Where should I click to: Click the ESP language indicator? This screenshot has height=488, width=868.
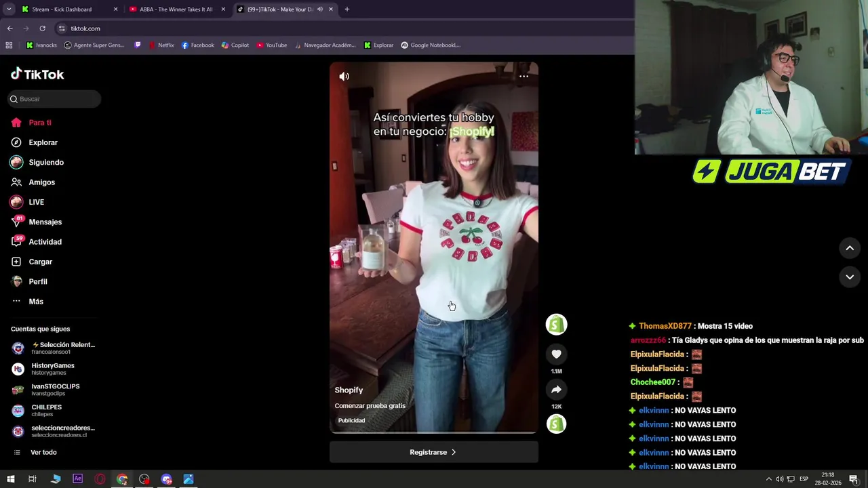tap(804, 479)
